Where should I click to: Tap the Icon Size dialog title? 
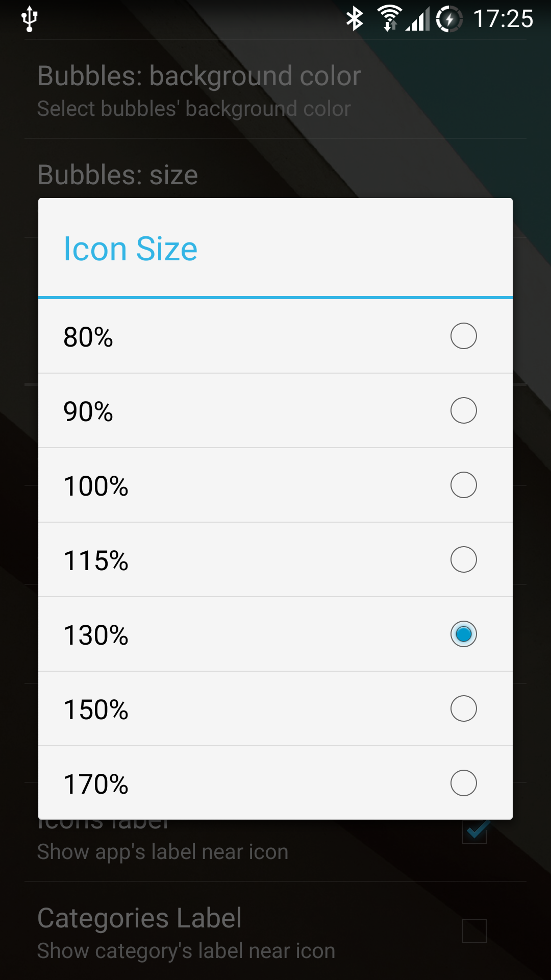[x=130, y=249]
